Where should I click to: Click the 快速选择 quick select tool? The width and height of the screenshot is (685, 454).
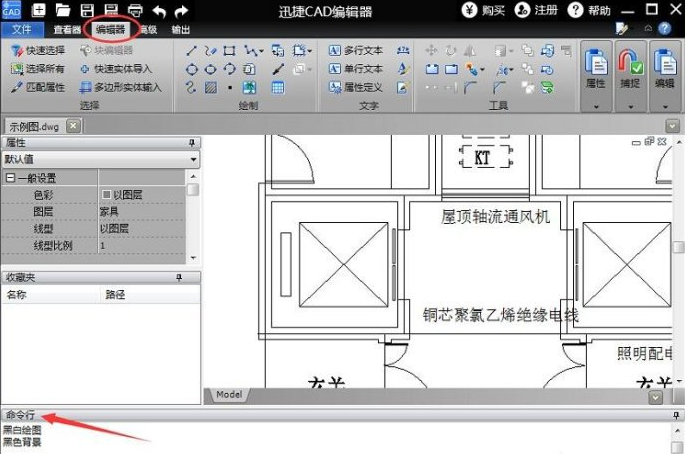click(x=40, y=49)
